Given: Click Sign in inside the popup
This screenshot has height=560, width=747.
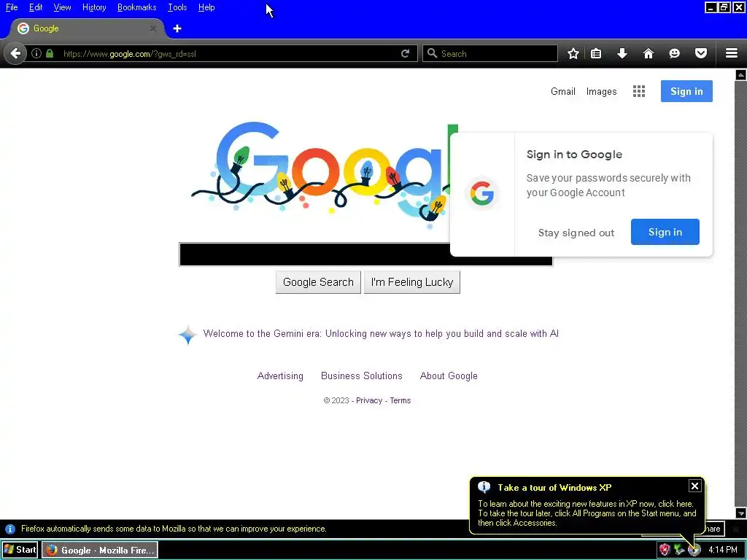Looking at the screenshot, I should pos(665,232).
